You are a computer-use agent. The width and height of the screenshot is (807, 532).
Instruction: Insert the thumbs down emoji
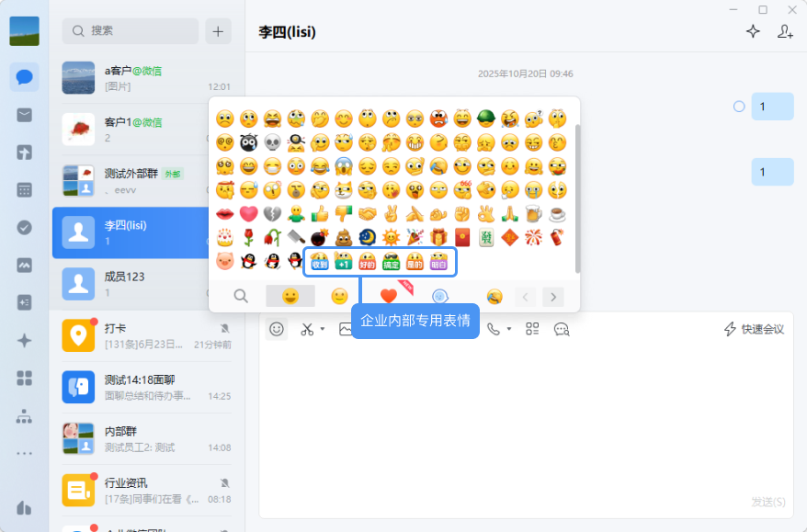[x=343, y=213]
